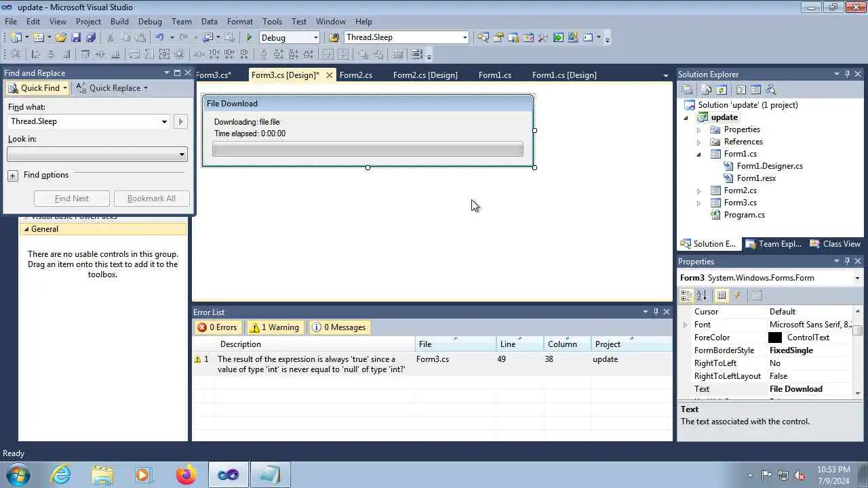Viewport: 868px width, 488px height.
Task: Click the ForeColor black color swatch
Action: (x=775, y=338)
